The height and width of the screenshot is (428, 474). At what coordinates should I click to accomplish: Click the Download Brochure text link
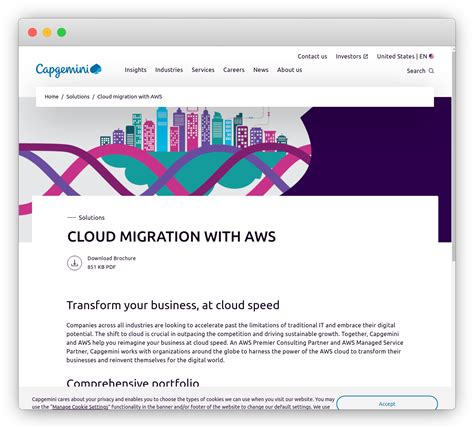coord(111,258)
